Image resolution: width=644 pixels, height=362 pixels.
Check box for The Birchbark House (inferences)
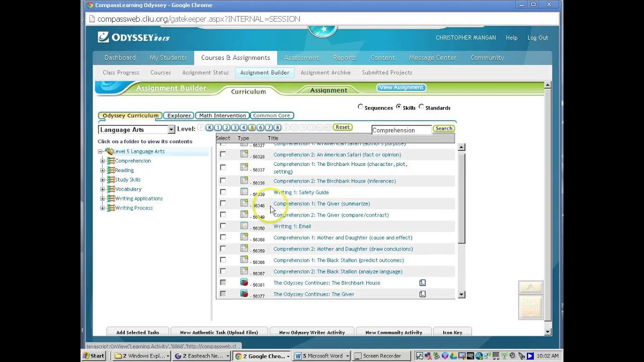point(223,180)
